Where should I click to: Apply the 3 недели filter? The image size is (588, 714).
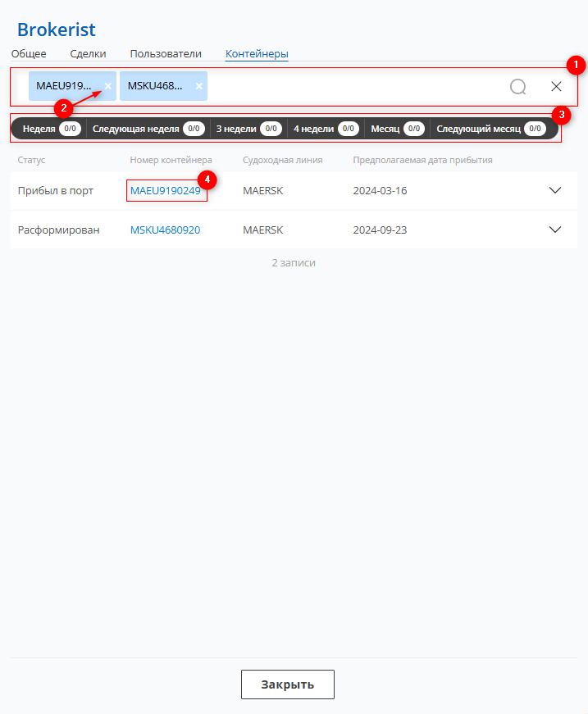pyautogui.click(x=248, y=129)
